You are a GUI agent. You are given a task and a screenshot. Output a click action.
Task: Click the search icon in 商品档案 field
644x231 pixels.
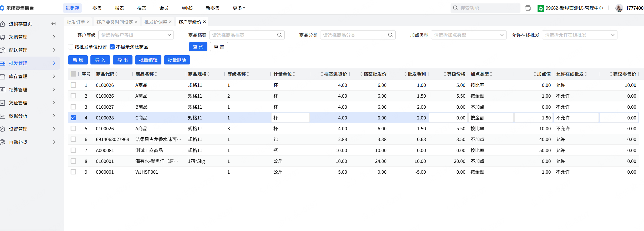279,35
